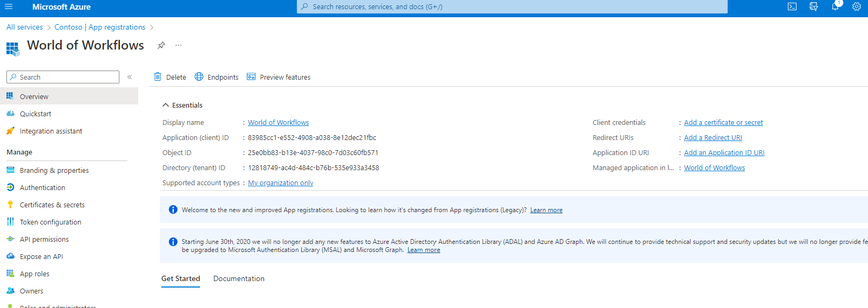Open the Directory and subscription filter icon
Screen dimensions: 868x308
(814, 7)
